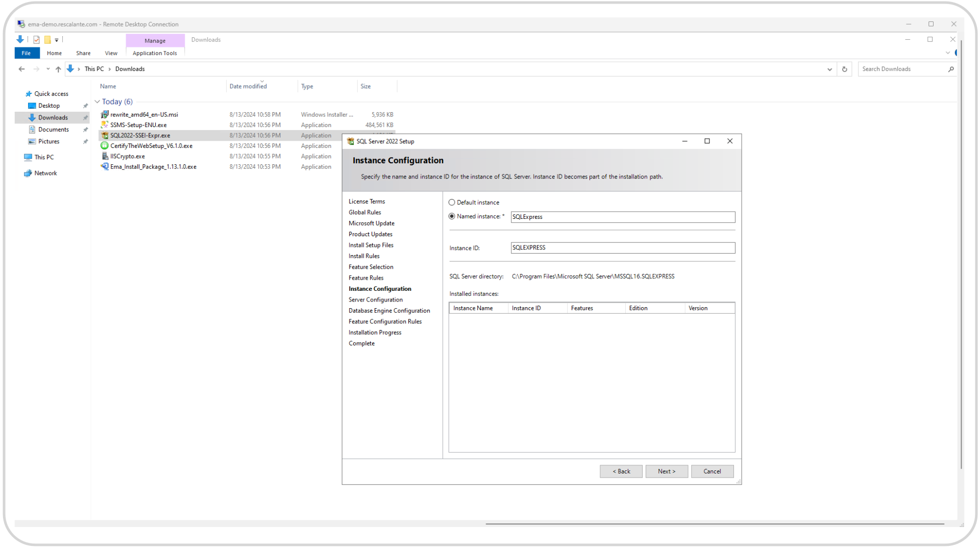Open the Application Tools tab
This screenshot has height=551, width=980.
tap(155, 53)
